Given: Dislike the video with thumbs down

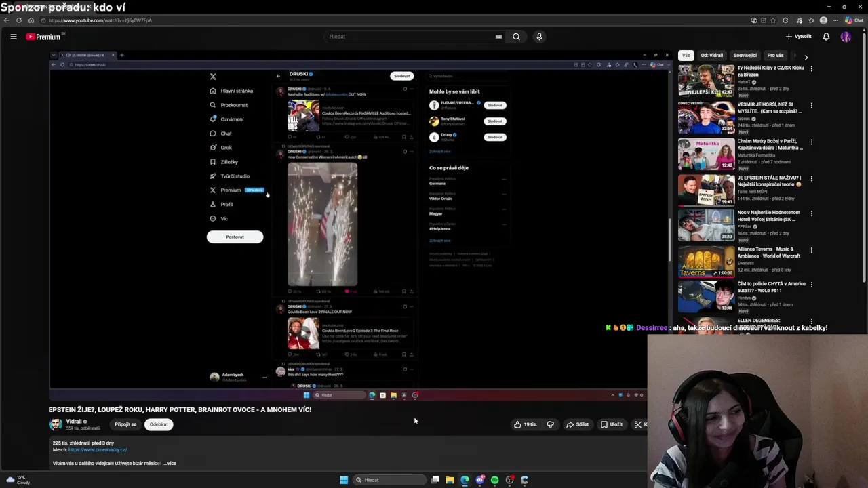Looking at the screenshot, I should coord(550,424).
